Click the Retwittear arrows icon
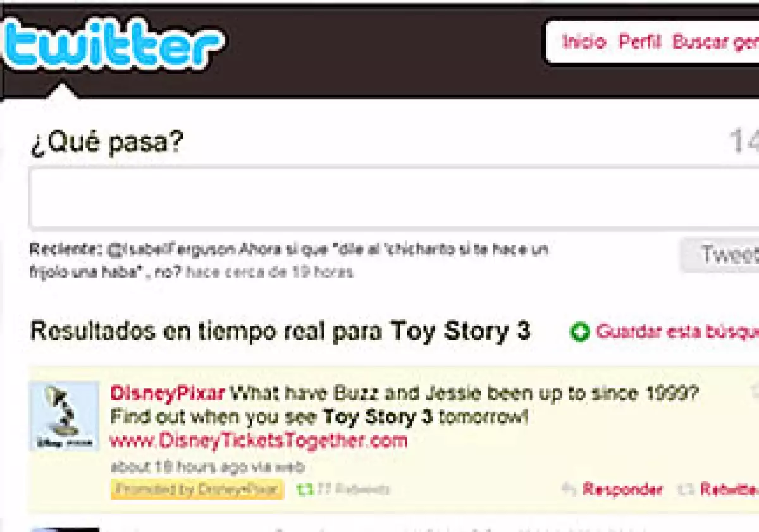Screen dimensions: 759x532 tap(686, 489)
